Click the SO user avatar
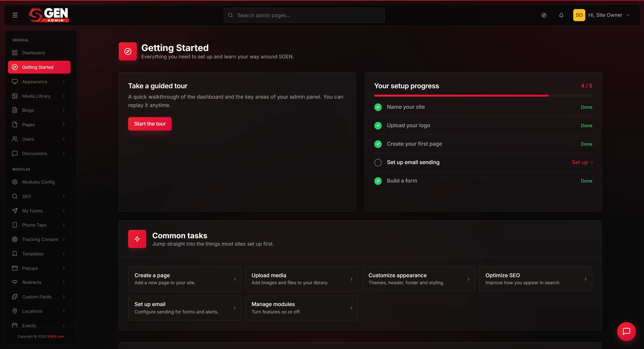644x349 pixels. [x=579, y=15]
